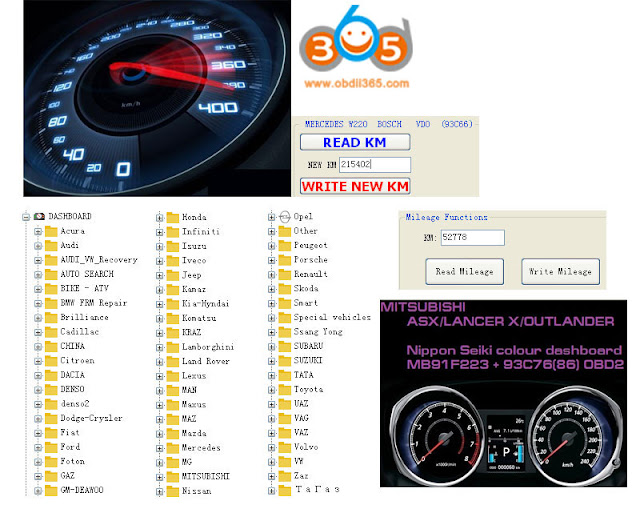
Task: Select the BMW FRM Repair entry
Action: coord(93,303)
